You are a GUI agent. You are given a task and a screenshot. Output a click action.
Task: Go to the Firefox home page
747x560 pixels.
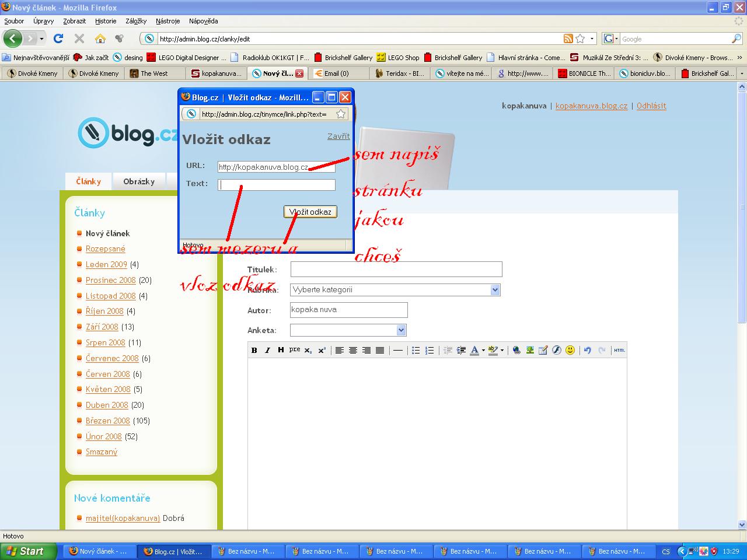[100, 38]
